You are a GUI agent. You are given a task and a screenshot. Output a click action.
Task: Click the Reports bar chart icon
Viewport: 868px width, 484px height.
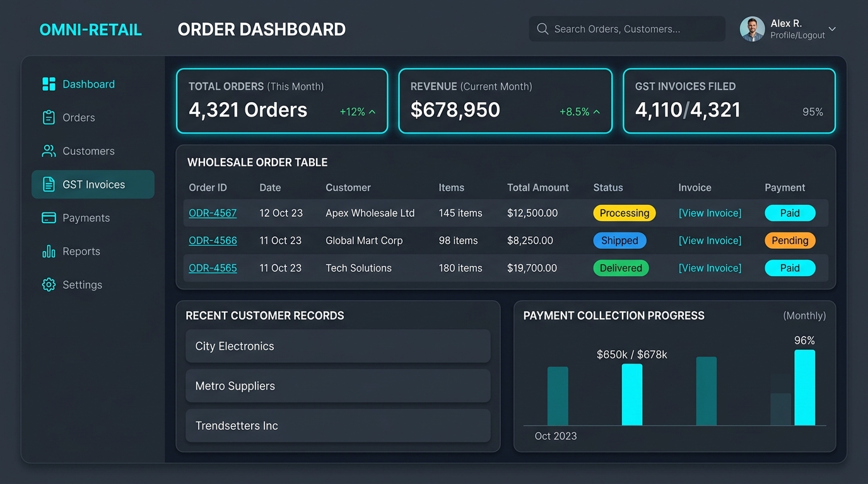point(49,251)
